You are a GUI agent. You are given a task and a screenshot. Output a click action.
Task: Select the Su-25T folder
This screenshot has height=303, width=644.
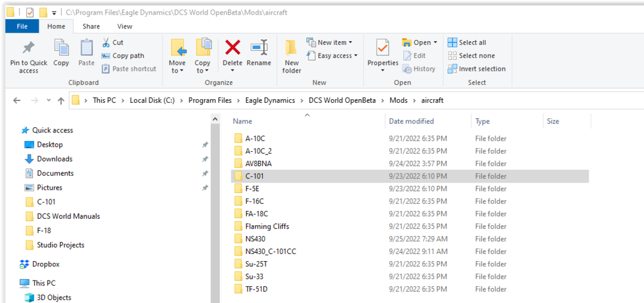(256, 264)
